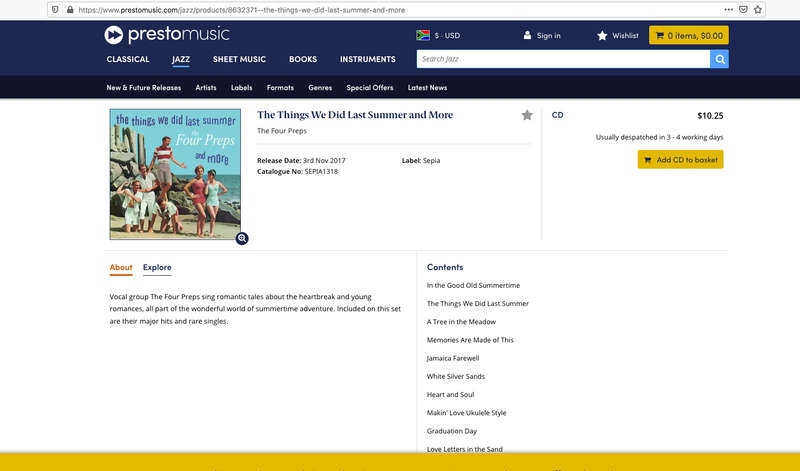Click track Love Letters in the Sand
800x471 pixels.
pyautogui.click(x=465, y=449)
